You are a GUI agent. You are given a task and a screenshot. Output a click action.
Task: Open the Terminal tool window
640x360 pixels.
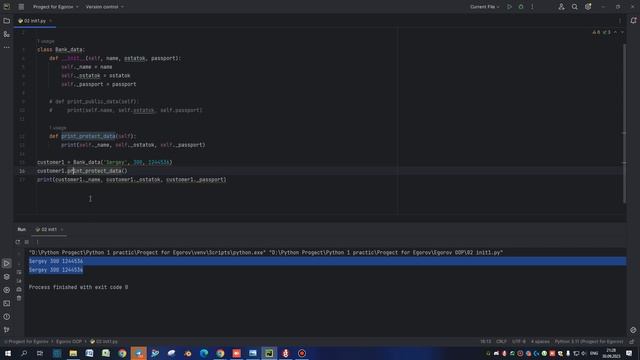point(7,303)
